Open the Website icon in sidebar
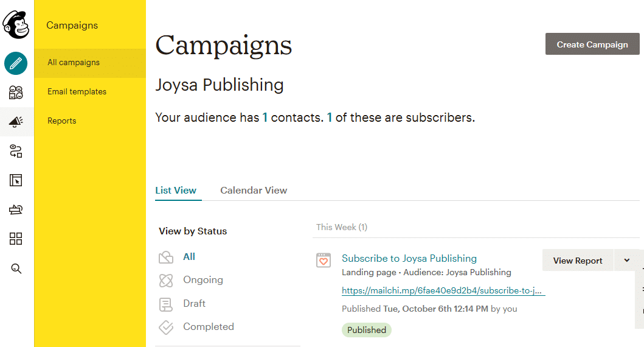Image resolution: width=644 pixels, height=347 pixels. click(16, 180)
